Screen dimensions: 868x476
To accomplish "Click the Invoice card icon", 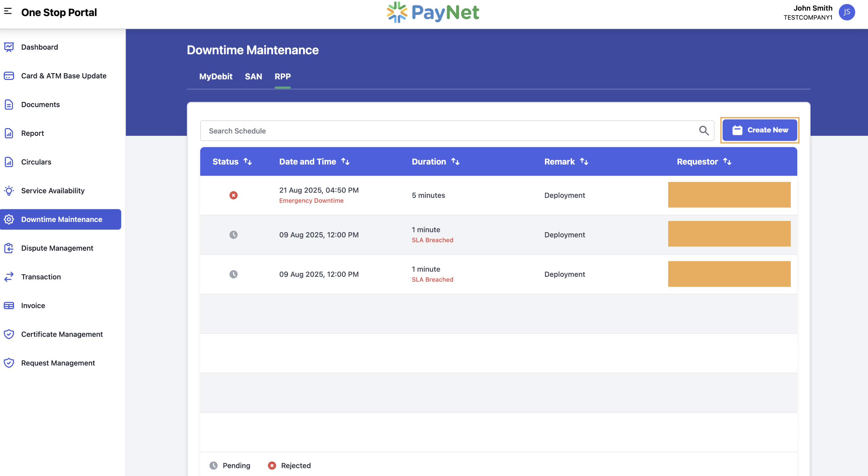I will [x=8, y=305].
